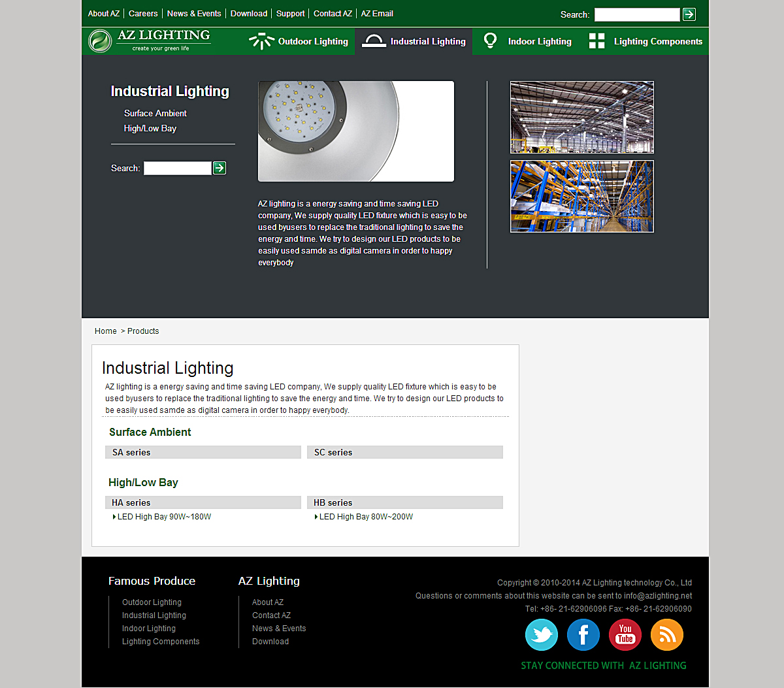The height and width of the screenshot is (688, 784).
Task: Select High/Low Bay in the sidebar
Action: pos(150,129)
